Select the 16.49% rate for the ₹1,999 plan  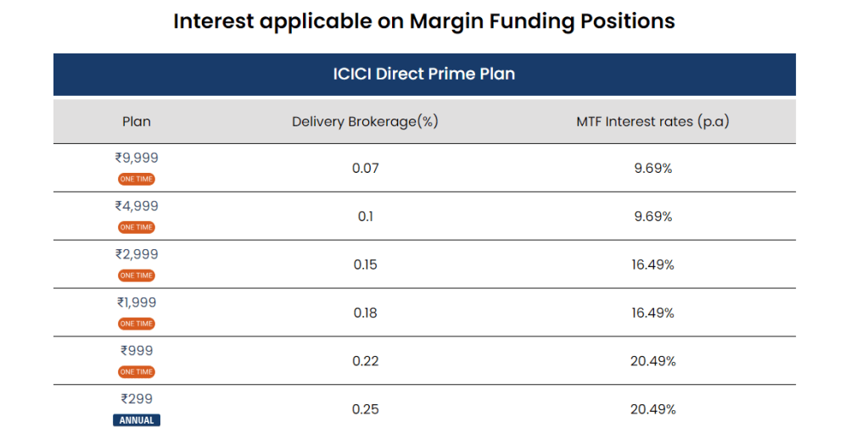652,313
